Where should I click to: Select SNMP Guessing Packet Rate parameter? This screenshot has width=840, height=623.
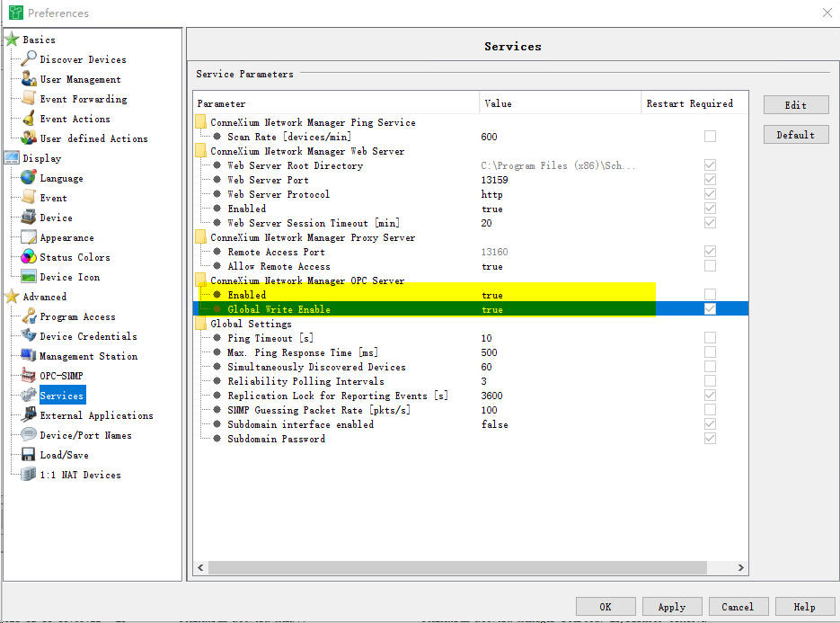pos(319,410)
